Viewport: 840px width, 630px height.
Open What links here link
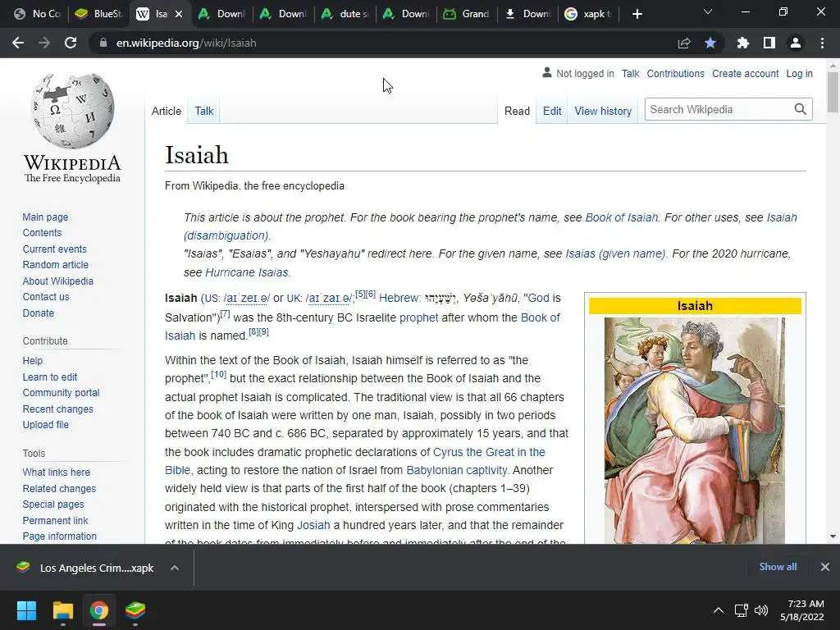57,472
